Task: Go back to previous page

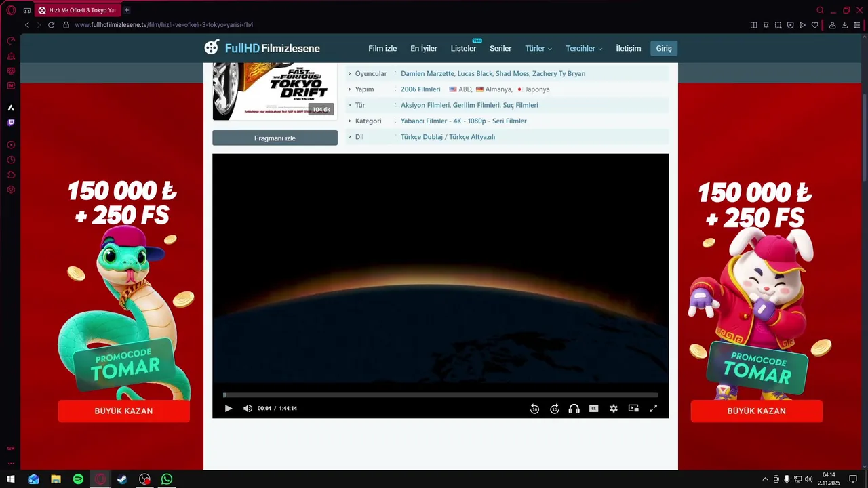Action: click(x=27, y=25)
